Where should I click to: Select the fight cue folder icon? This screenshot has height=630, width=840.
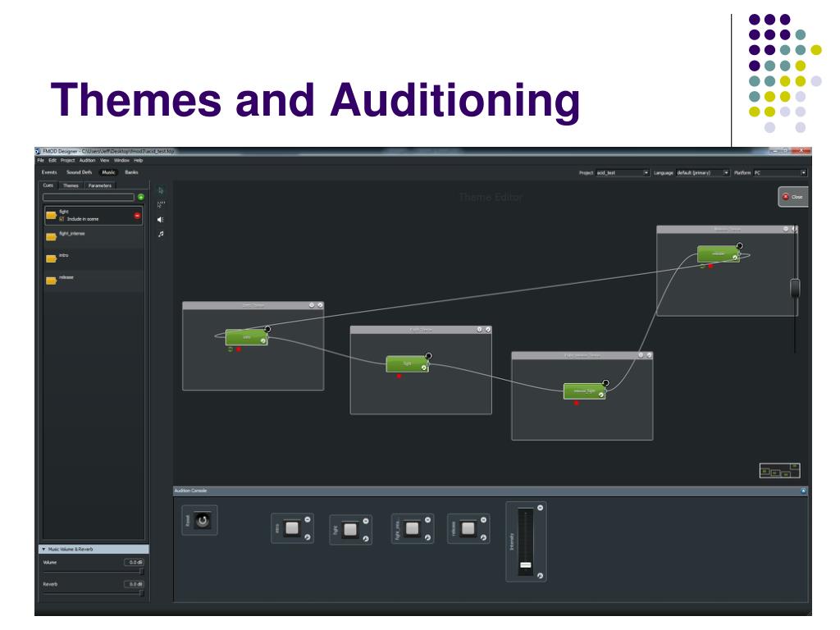(x=52, y=216)
